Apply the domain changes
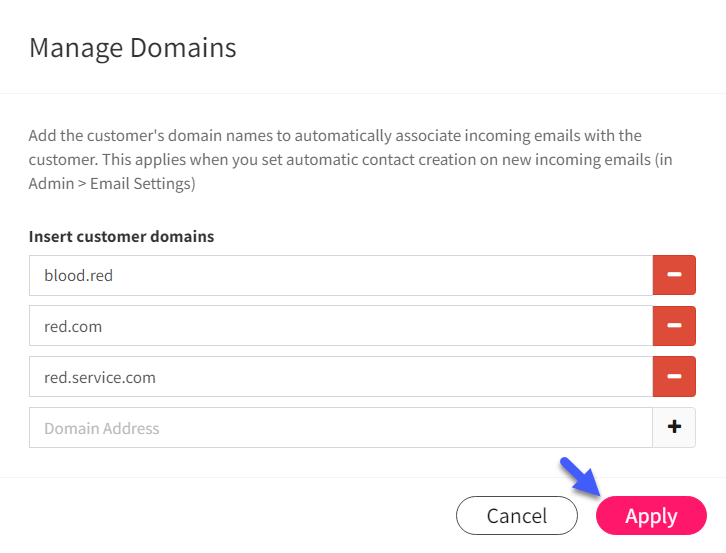 (651, 515)
